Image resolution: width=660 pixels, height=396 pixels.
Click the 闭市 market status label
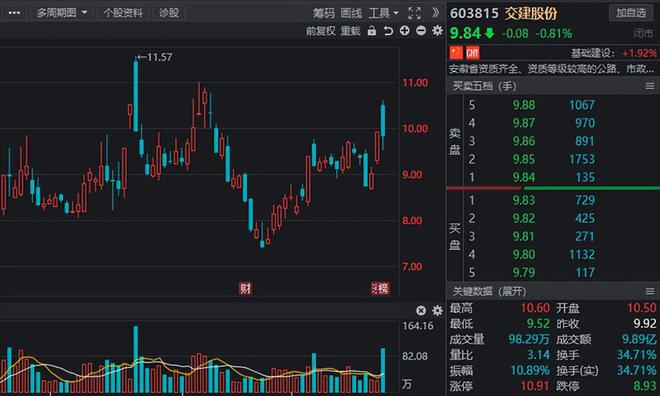click(x=643, y=33)
